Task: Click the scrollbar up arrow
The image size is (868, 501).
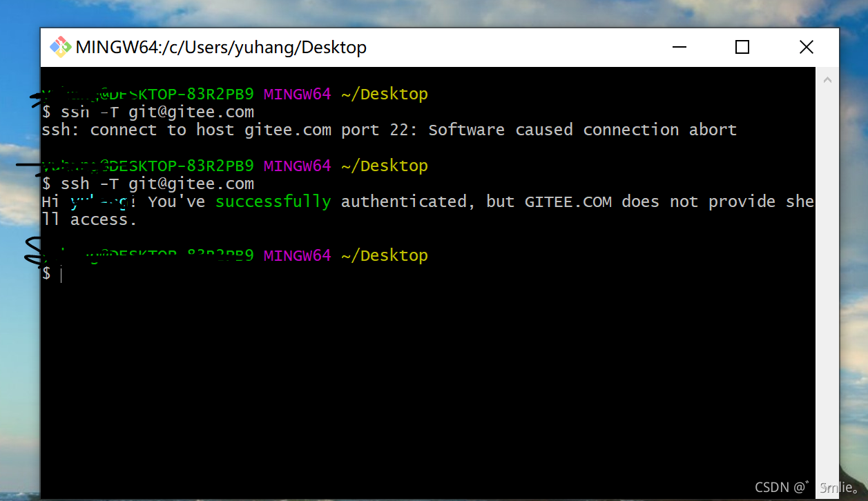Action: click(x=827, y=81)
